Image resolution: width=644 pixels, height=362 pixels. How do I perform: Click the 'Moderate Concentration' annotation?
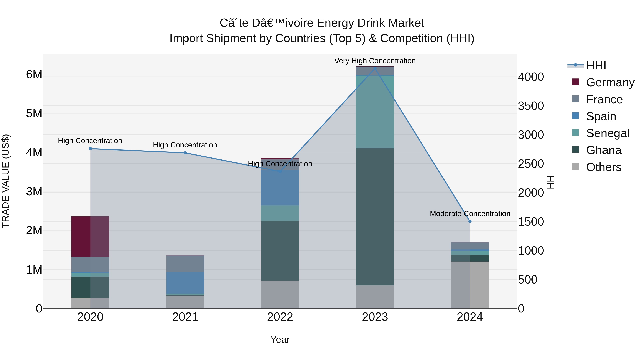tap(470, 214)
